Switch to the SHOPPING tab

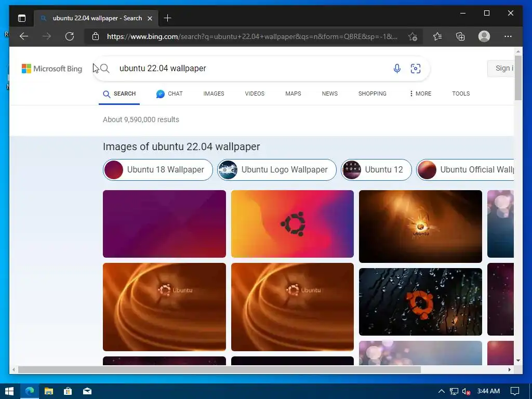(x=372, y=94)
